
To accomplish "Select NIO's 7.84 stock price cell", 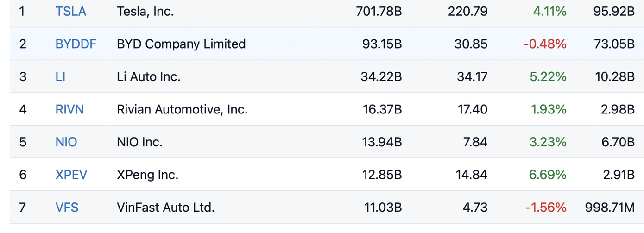I will 475,142.
